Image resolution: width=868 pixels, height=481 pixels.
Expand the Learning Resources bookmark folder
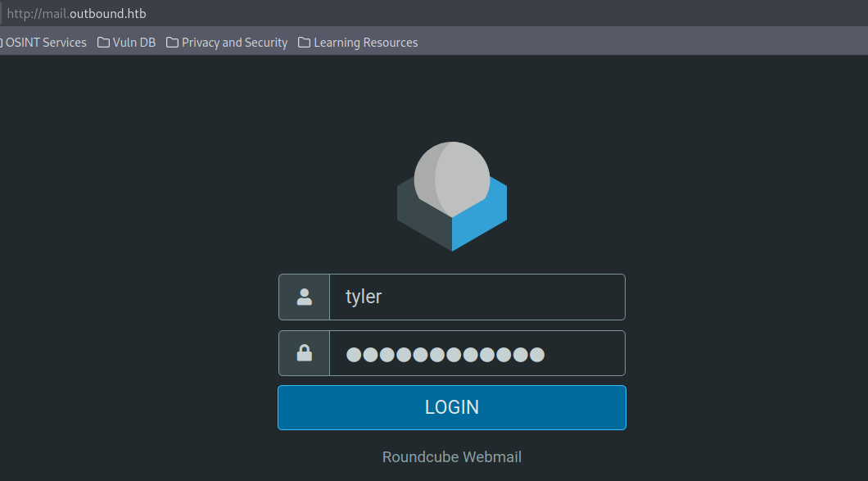coord(365,43)
